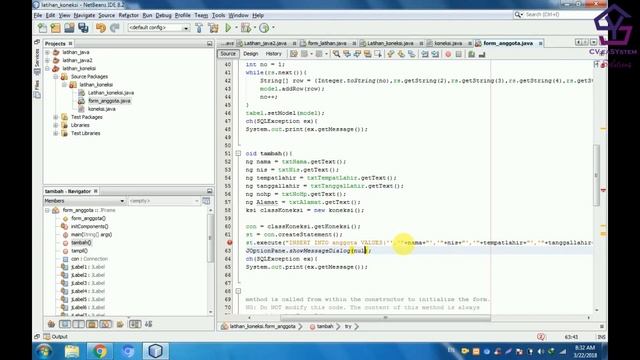Expand the Test Packages node
Image resolution: width=640 pixels, height=360 pixels.
(x=56, y=117)
